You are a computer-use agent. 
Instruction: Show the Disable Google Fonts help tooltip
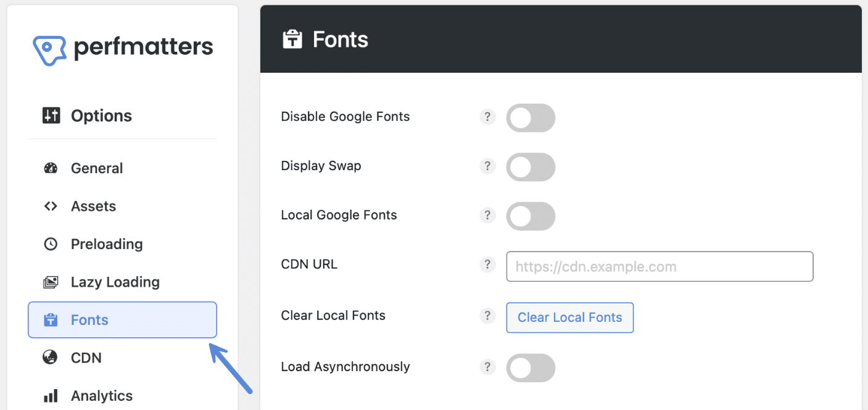pos(487,117)
